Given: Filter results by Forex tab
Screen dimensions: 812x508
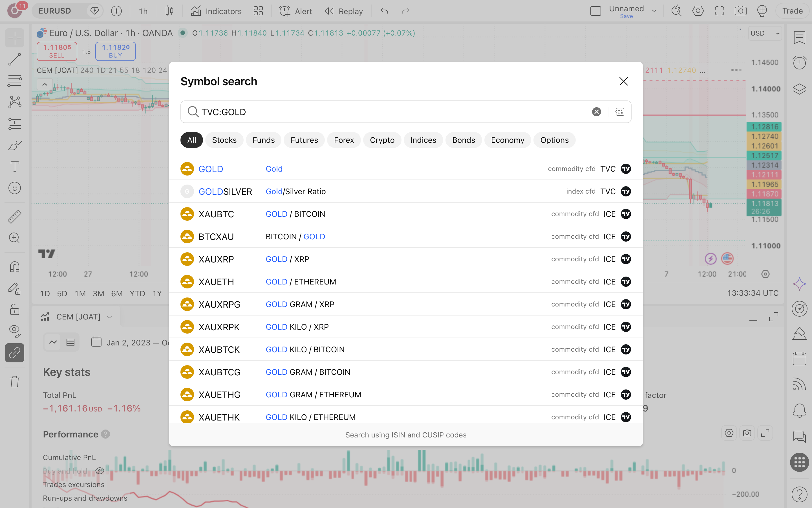Looking at the screenshot, I should pos(344,140).
